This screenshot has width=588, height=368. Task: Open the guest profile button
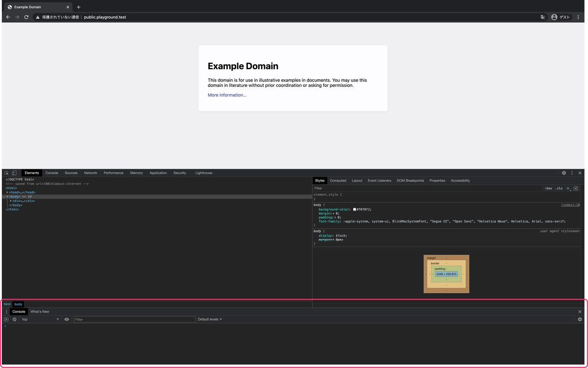click(x=561, y=17)
